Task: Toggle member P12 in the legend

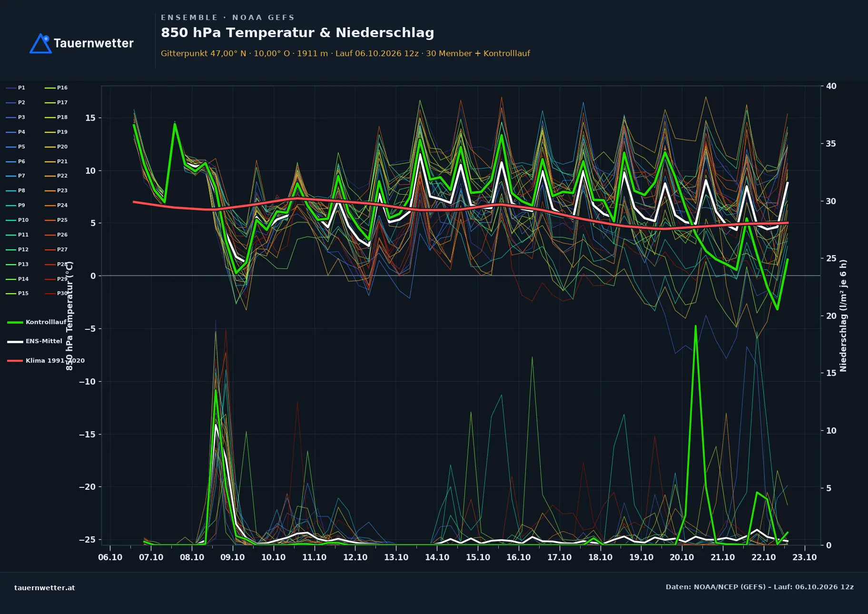Action: click(17, 249)
